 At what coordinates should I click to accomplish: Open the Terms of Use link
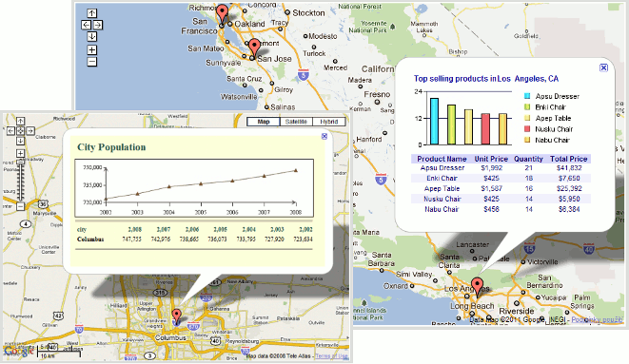coord(331,356)
